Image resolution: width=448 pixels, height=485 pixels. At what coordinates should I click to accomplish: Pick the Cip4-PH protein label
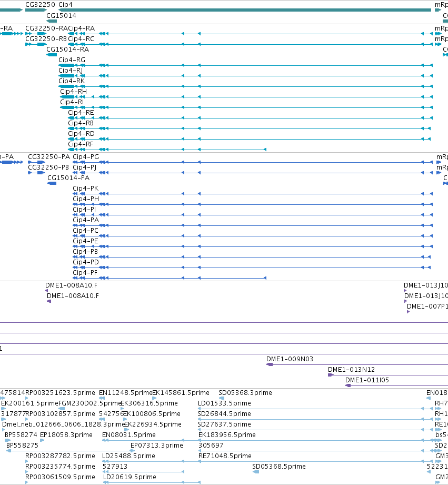tap(86, 199)
